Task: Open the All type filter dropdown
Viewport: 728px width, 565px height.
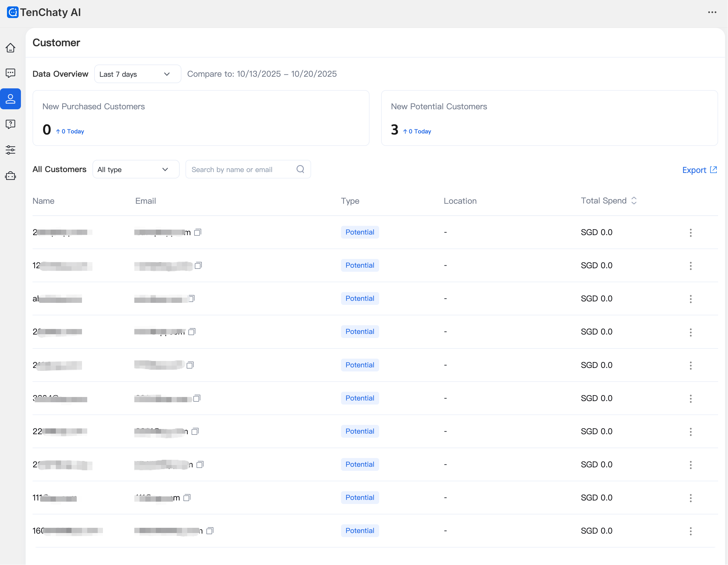Action: click(136, 169)
